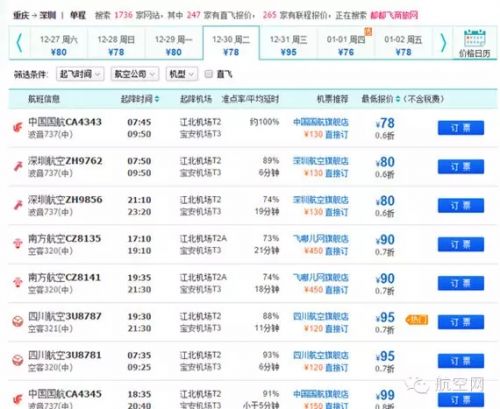
Task: Open the departure time filter dropdown
Action: tap(80, 74)
